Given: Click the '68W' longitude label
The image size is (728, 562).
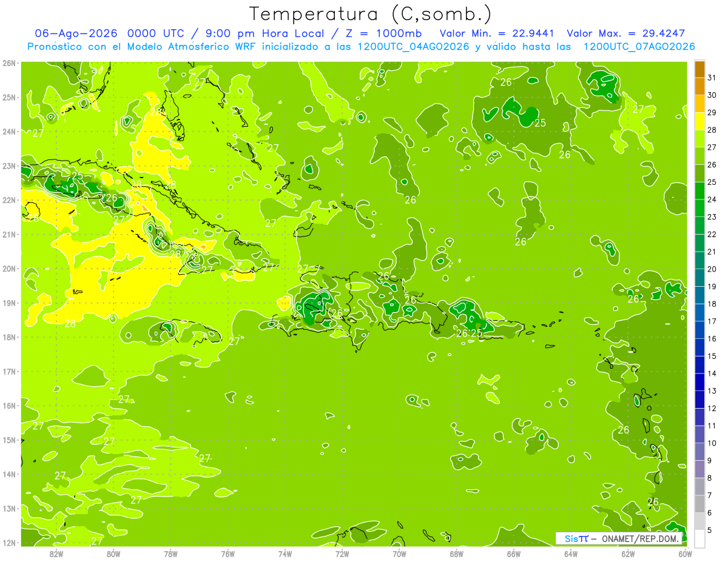Looking at the screenshot, I should click(x=456, y=554).
